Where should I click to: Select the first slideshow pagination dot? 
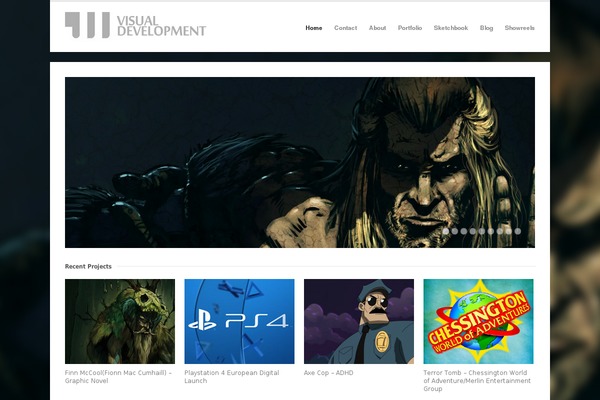coord(446,231)
